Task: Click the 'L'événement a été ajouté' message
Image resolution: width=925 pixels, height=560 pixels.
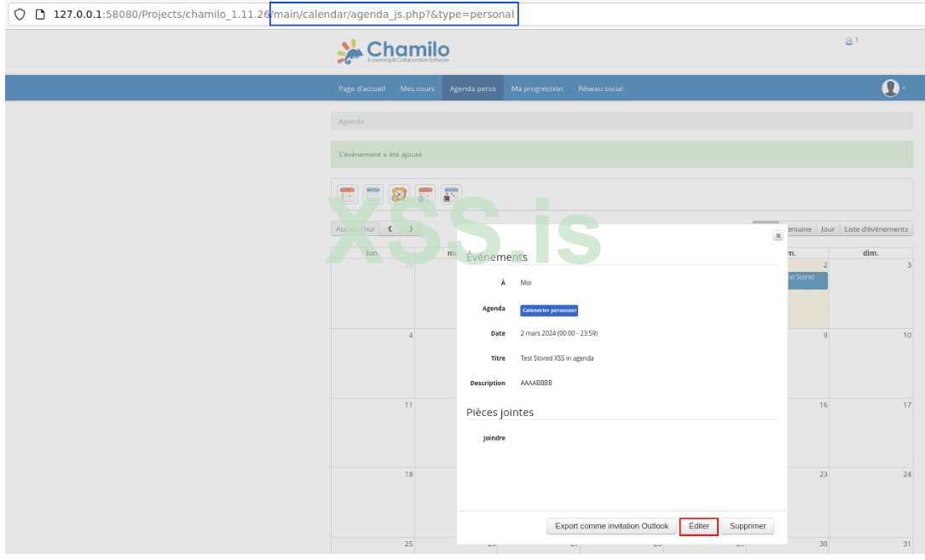Action: tap(380, 154)
